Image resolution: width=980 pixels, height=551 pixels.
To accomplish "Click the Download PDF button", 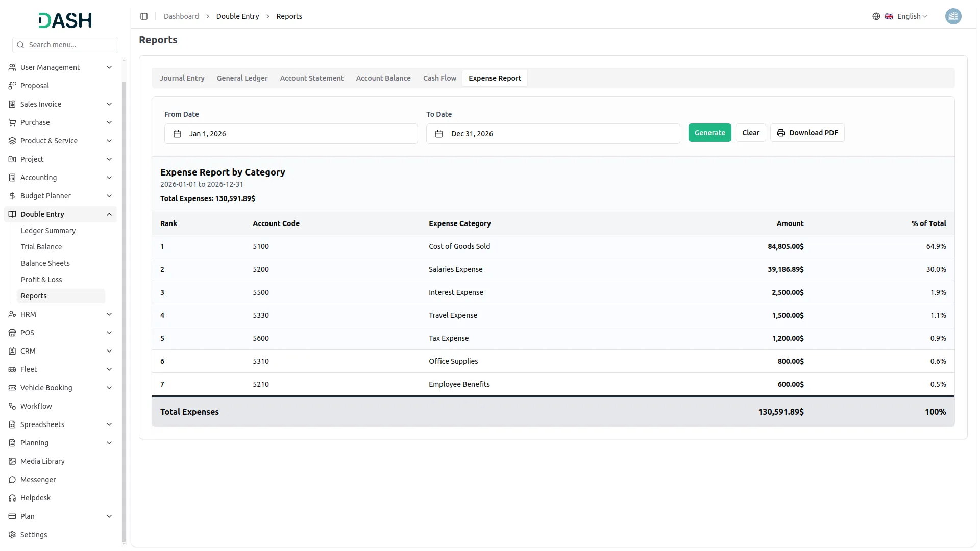I will (807, 133).
